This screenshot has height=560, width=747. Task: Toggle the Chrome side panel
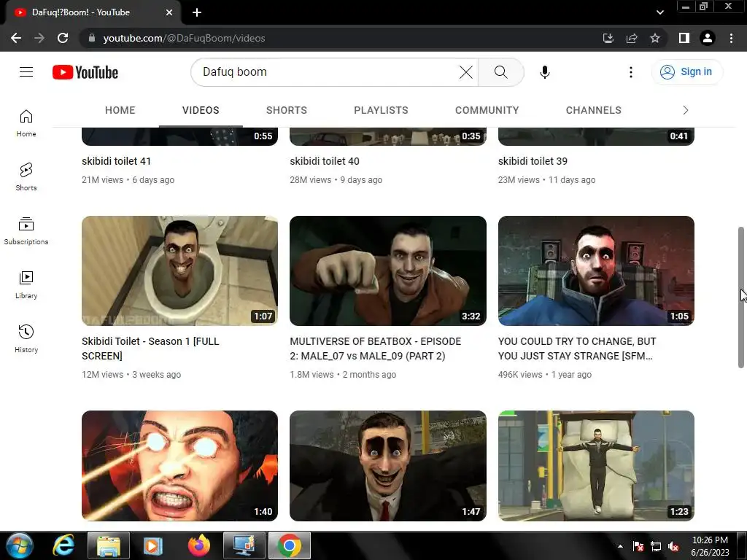[684, 38]
